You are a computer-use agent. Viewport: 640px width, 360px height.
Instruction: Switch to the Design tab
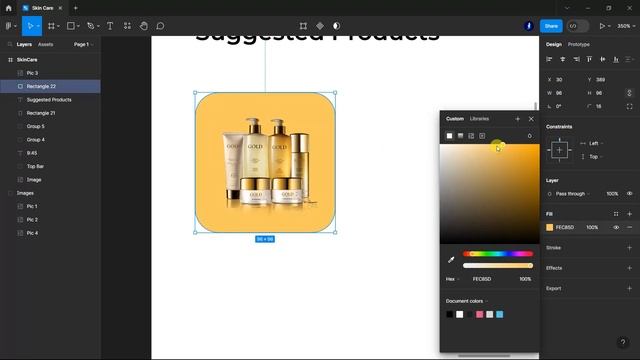pyautogui.click(x=554, y=44)
